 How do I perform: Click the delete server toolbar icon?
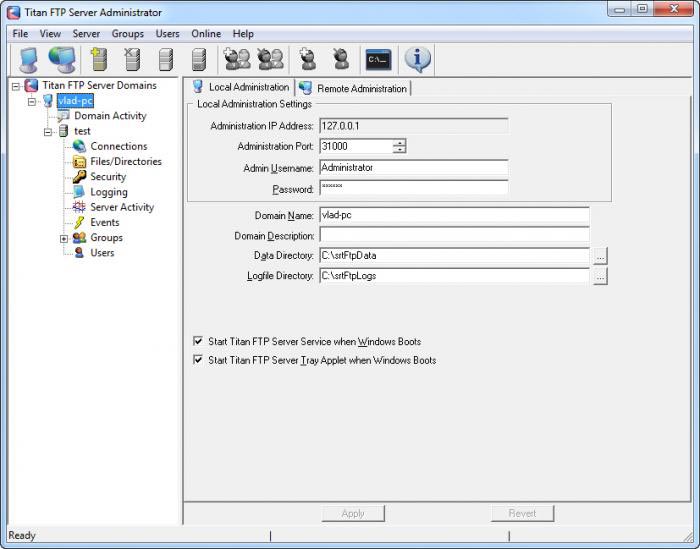point(132,59)
